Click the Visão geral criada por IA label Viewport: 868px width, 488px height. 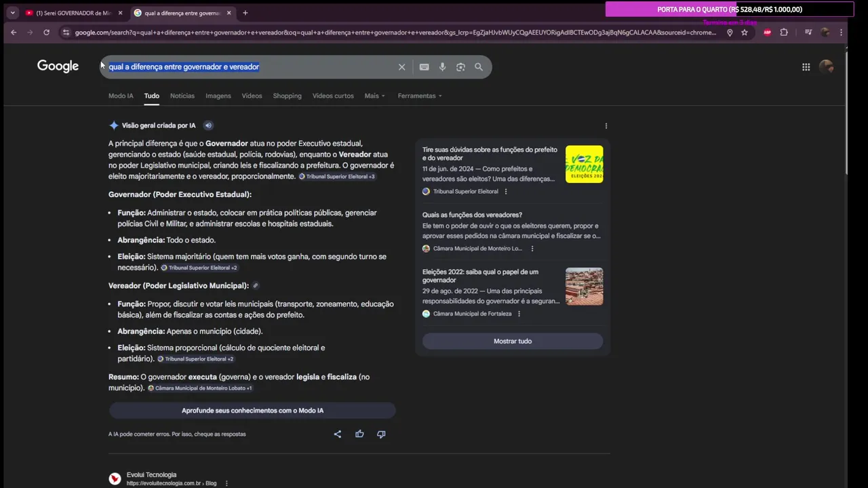(159, 125)
